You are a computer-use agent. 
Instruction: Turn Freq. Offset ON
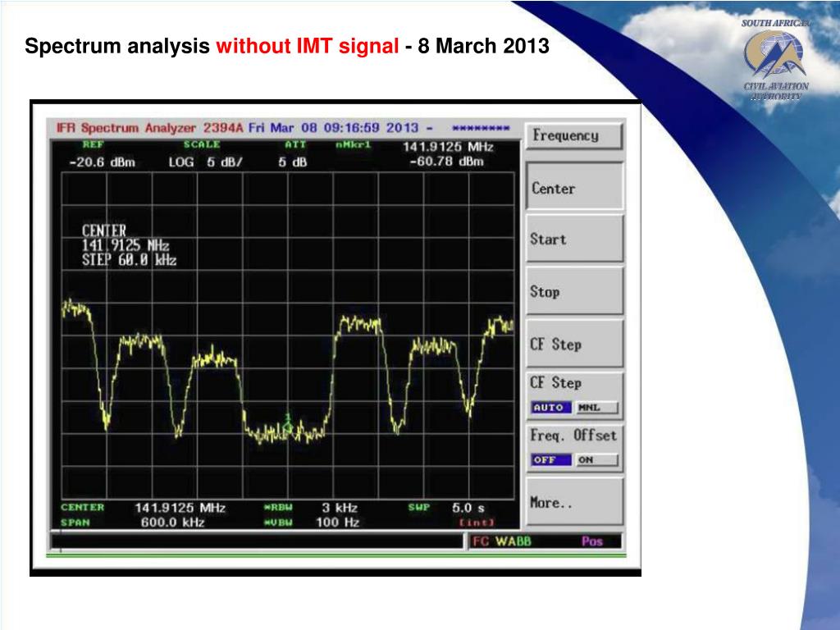pyautogui.click(x=596, y=459)
